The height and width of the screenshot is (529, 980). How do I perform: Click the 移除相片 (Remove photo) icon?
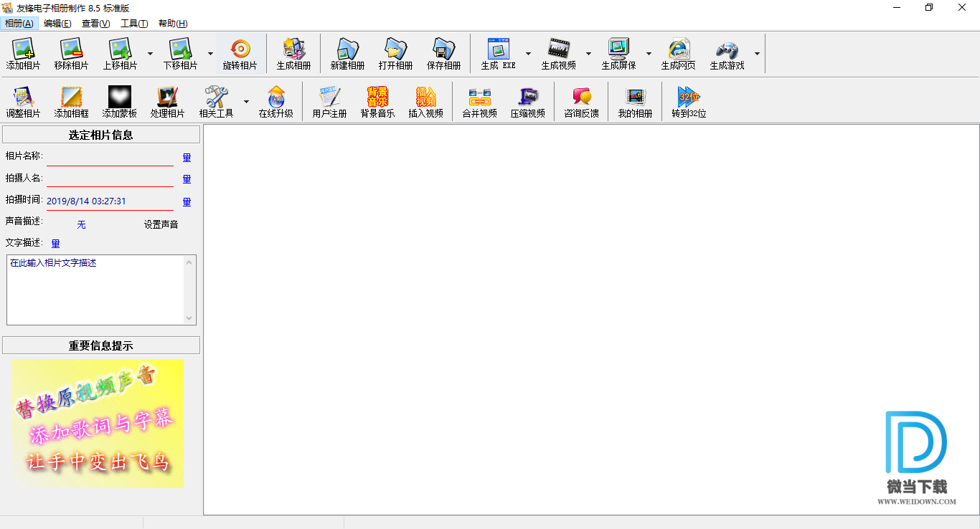[71, 54]
